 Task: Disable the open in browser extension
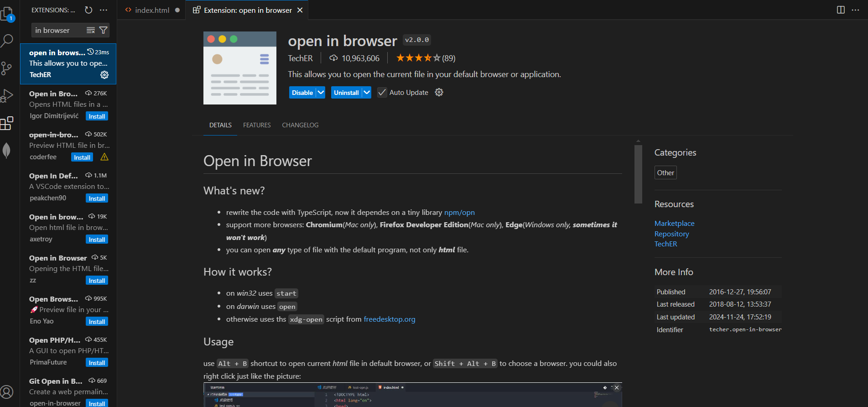302,92
